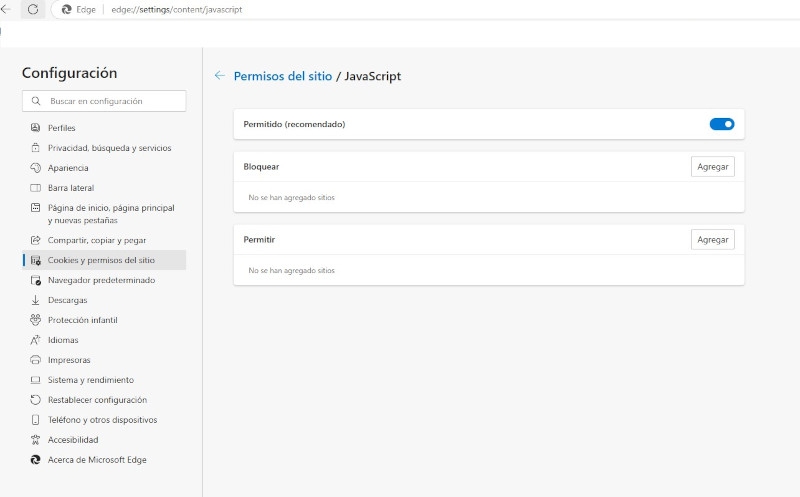Click the Descargas download arrow icon
The image size is (800, 497).
36,300
